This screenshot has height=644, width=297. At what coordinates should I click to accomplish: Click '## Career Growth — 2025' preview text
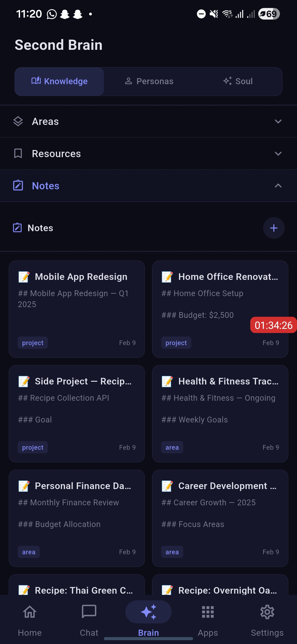[208, 503]
